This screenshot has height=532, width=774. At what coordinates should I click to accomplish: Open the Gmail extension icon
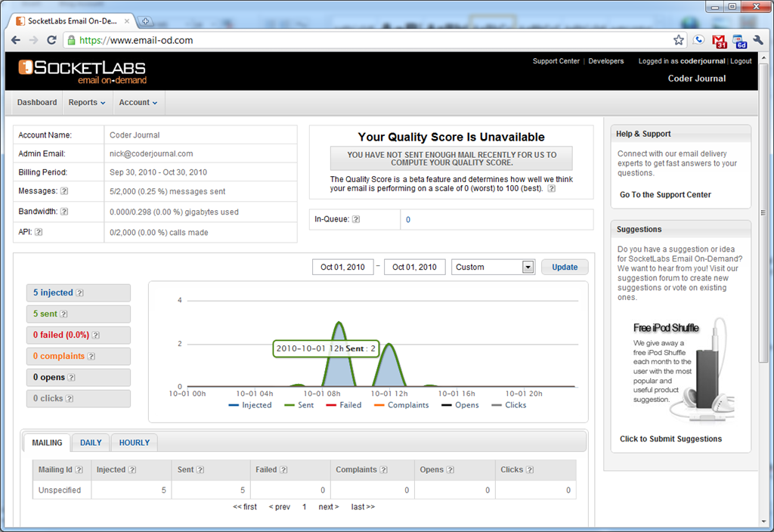[719, 41]
